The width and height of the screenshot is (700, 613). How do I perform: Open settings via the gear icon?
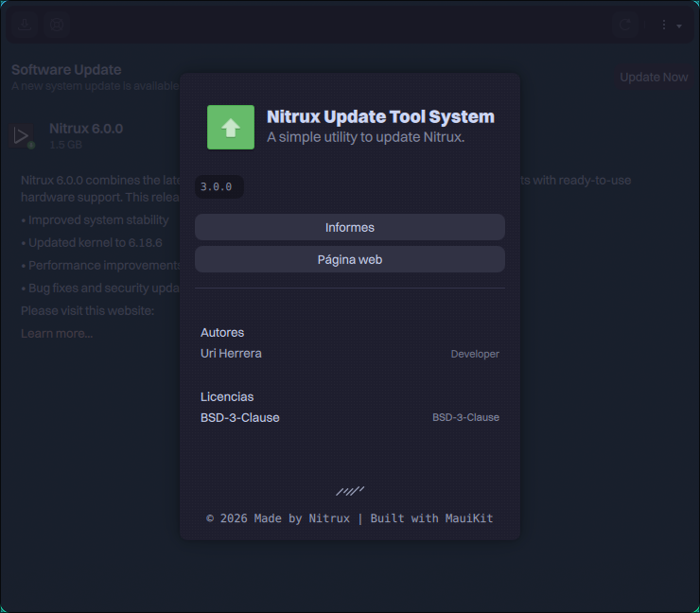coord(57,25)
